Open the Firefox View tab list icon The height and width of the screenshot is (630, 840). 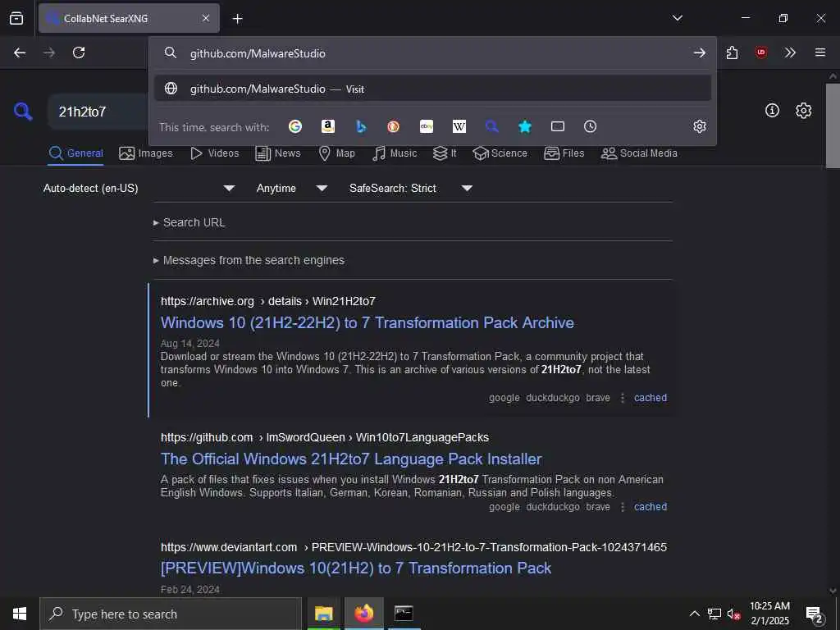click(x=16, y=18)
